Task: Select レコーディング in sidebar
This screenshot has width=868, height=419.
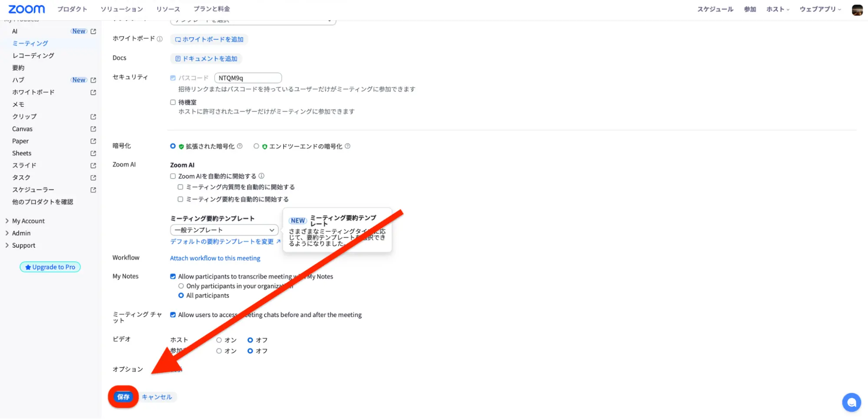Action: [x=33, y=56]
